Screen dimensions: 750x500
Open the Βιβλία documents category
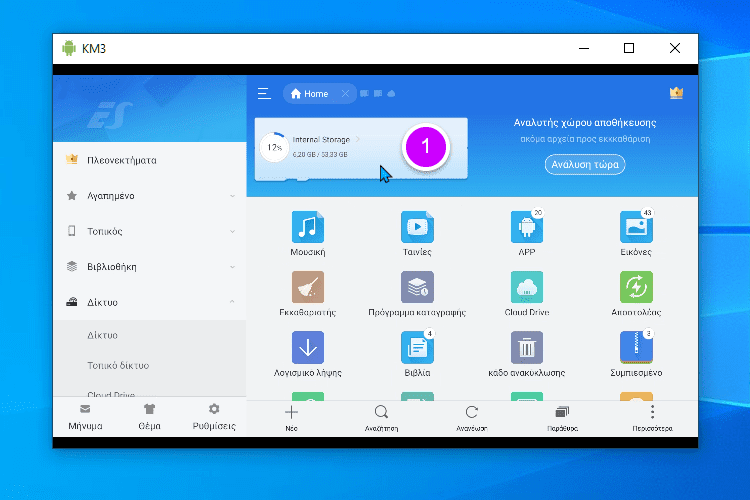(417, 354)
